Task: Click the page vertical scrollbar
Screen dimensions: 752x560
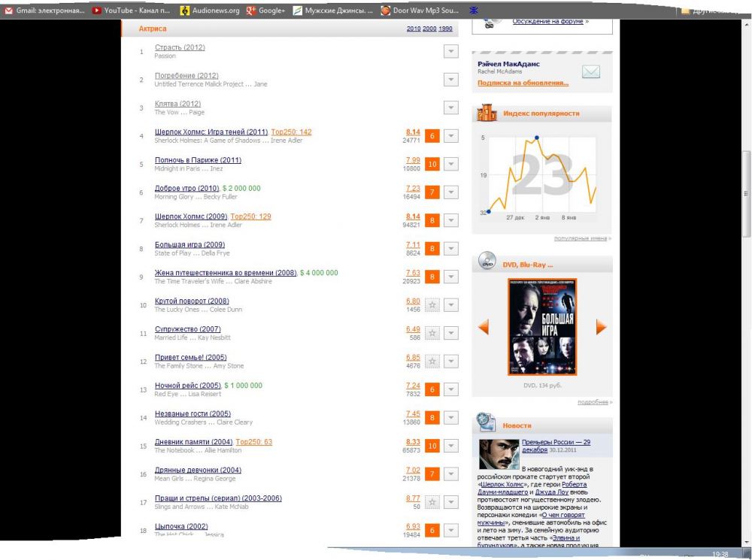Action: click(x=746, y=194)
